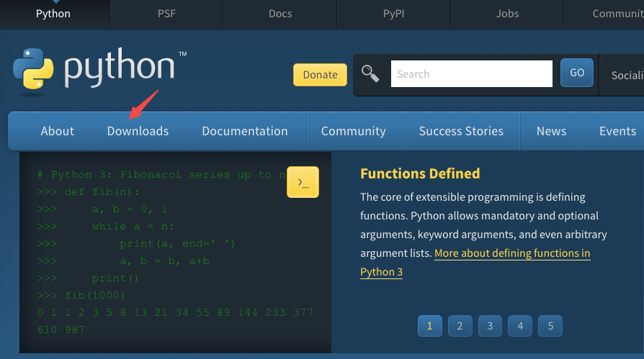Open the Success Stories menu item
This screenshot has width=644, height=359.
click(x=461, y=131)
